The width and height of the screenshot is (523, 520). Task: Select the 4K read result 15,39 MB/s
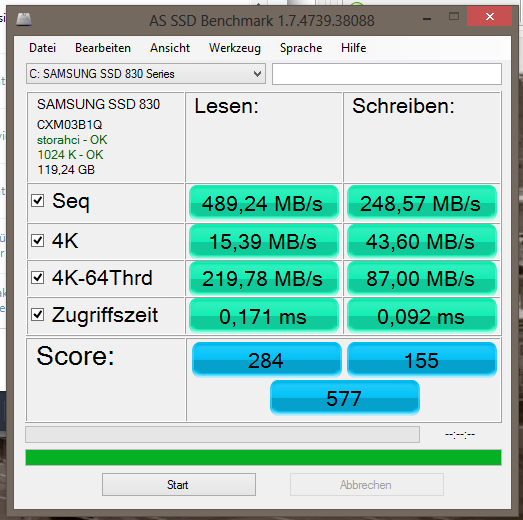click(x=264, y=241)
